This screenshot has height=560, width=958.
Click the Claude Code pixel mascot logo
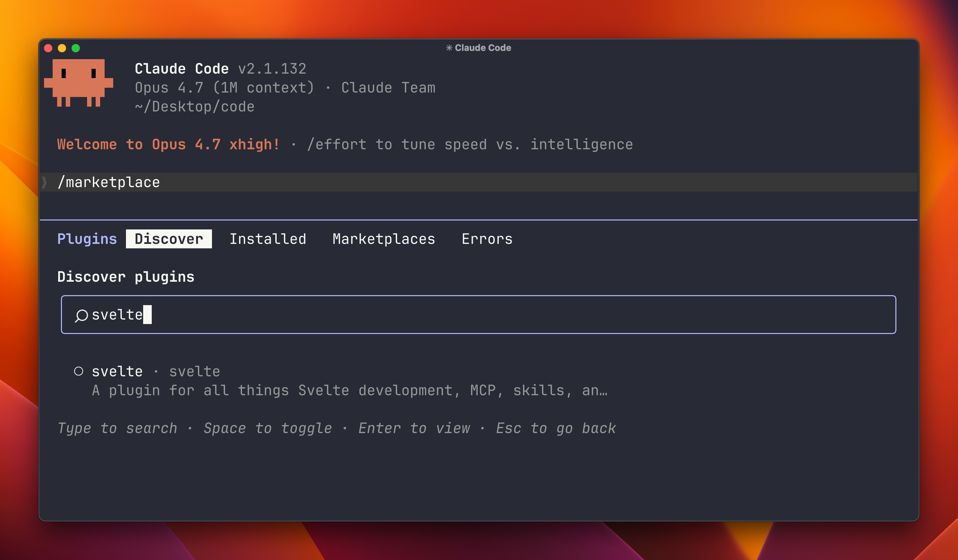pos(79,83)
